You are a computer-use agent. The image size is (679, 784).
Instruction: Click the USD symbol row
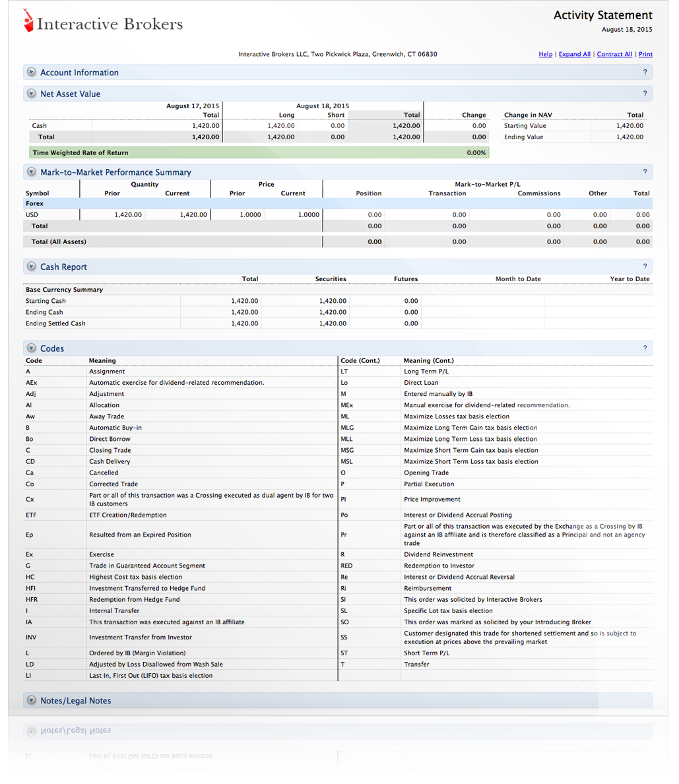[337, 214]
